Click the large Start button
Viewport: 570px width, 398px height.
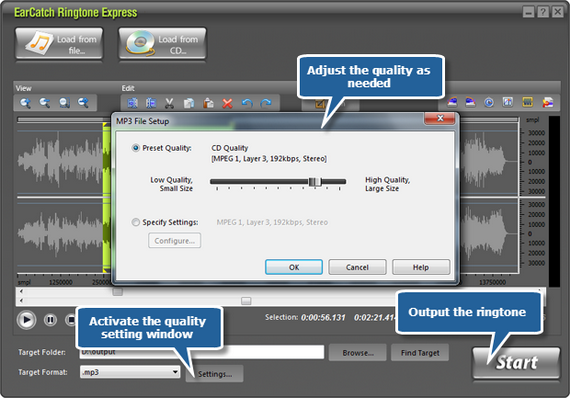click(516, 362)
